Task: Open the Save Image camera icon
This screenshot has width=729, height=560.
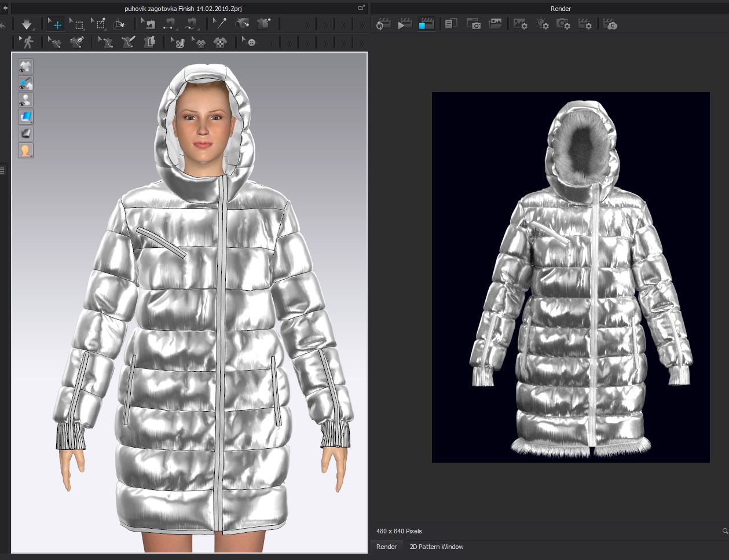Action: coord(474,24)
